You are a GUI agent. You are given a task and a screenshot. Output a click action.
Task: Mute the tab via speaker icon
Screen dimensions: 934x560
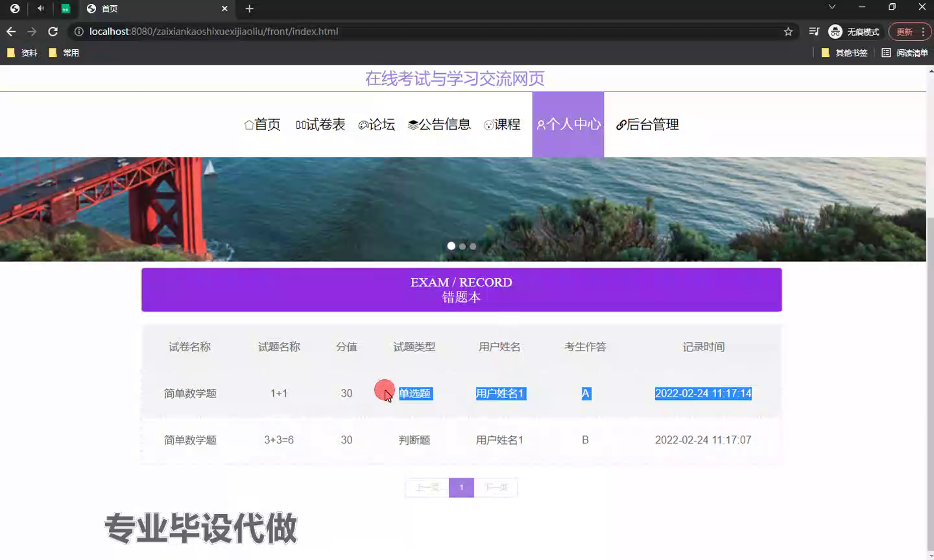41,8
